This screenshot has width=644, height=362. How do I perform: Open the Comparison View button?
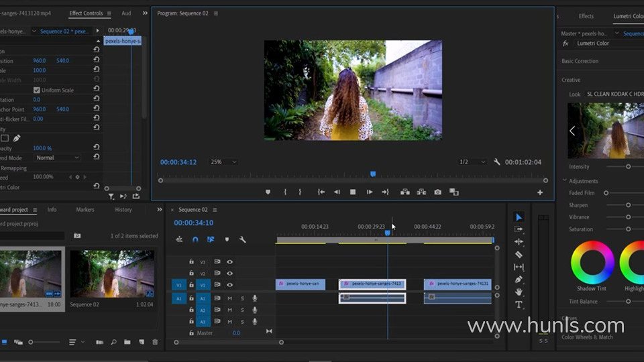[x=454, y=192]
